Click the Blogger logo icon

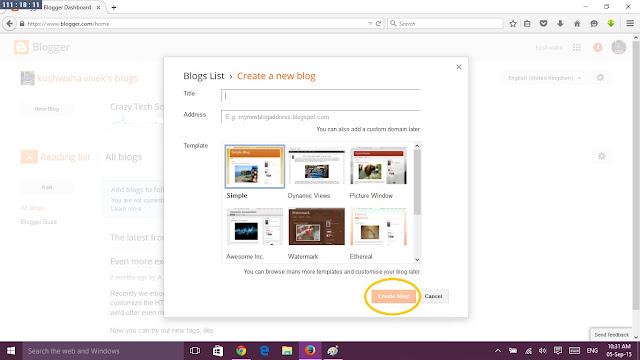21,47
